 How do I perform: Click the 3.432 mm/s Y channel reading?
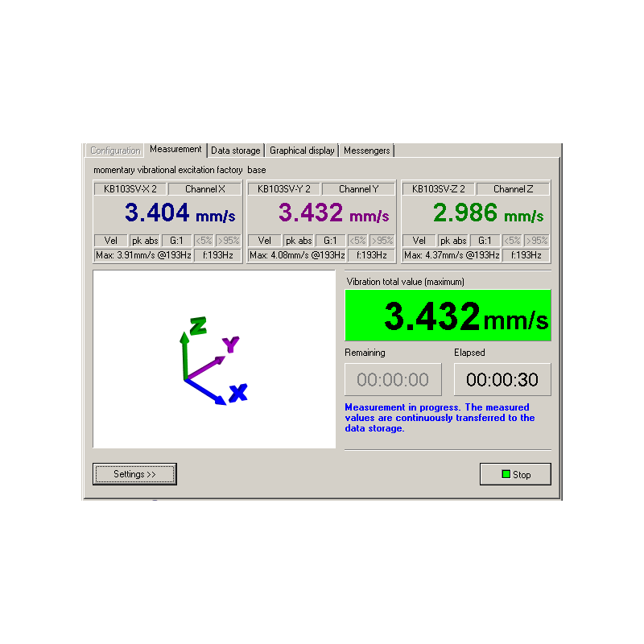tap(333, 213)
